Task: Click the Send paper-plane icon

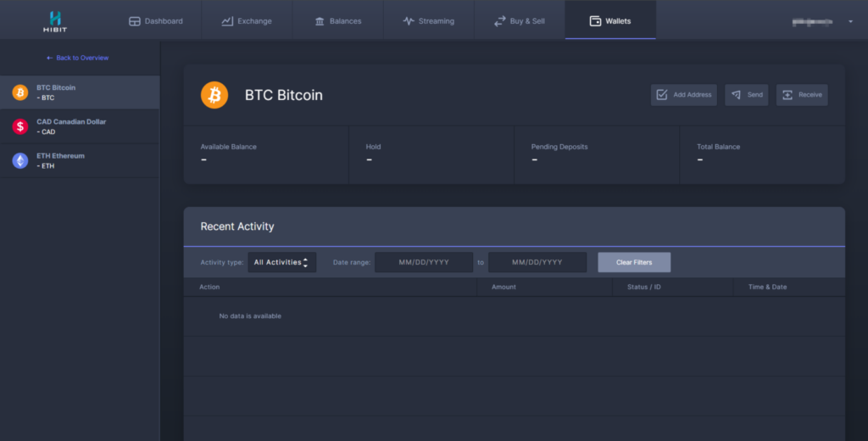Action: 737,95
